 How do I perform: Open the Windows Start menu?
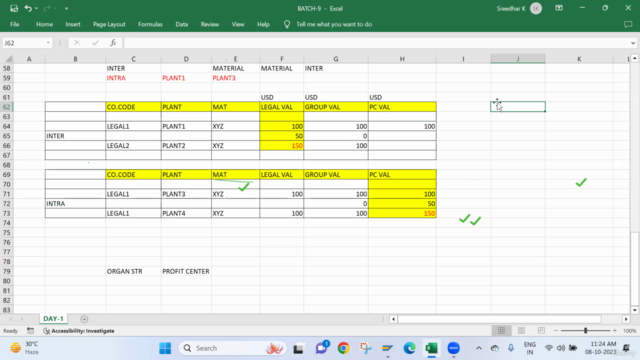click(165, 348)
